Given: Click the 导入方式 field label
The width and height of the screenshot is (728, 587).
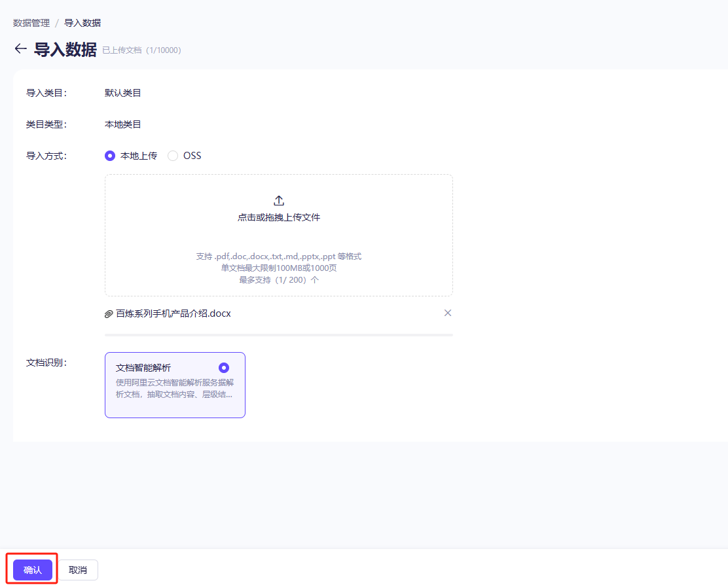Looking at the screenshot, I should [46, 156].
